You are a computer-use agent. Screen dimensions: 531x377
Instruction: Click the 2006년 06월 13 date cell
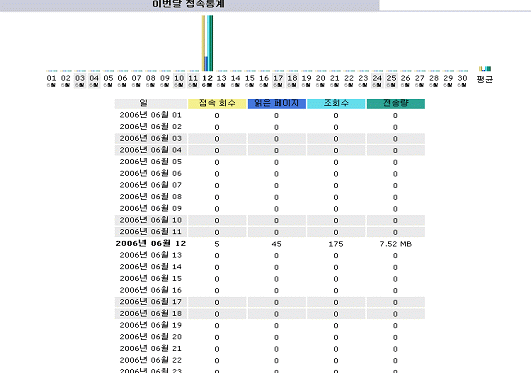pyautogui.click(x=151, y=255)
